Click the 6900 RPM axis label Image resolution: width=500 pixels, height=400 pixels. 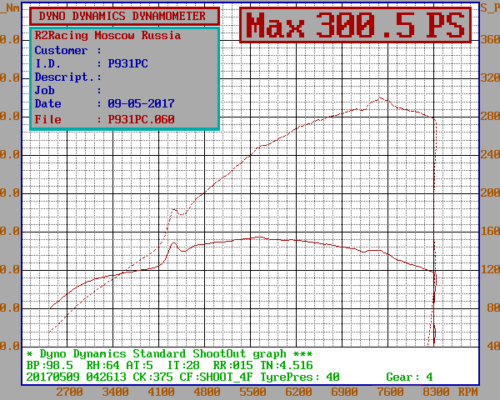(x=344, y=392)
